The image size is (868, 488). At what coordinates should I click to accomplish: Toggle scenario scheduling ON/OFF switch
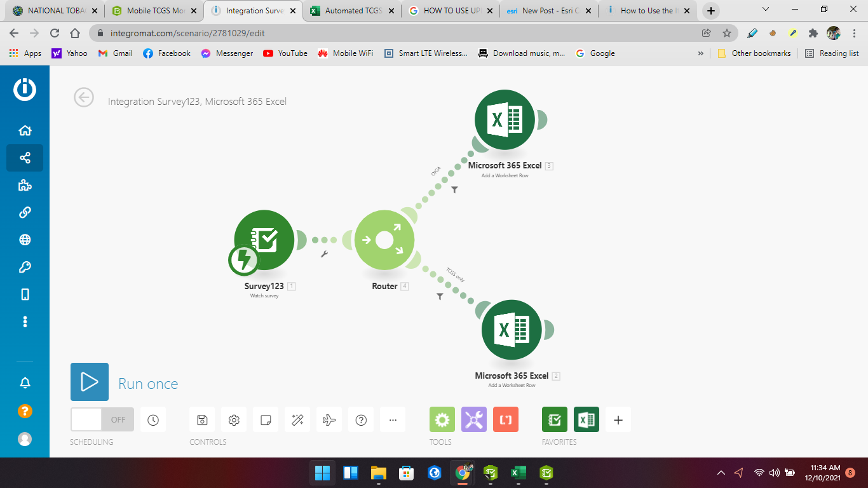pos(102,420)
